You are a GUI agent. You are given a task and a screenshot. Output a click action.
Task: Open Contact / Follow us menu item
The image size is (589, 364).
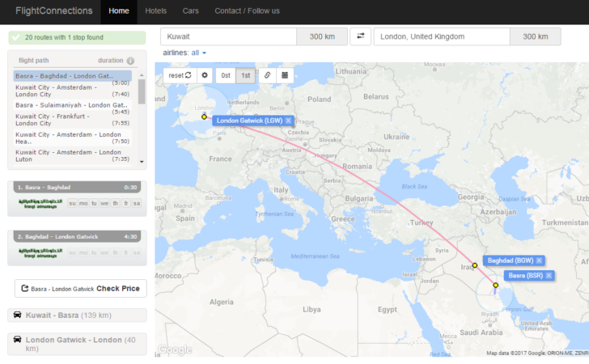click(x=248, y=11)
